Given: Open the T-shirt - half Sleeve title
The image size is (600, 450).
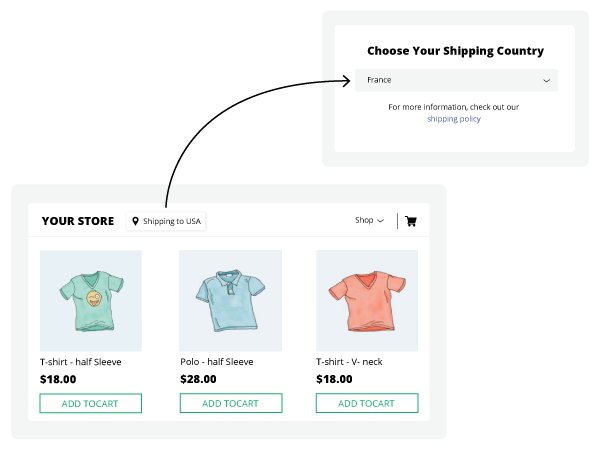Looking at the screenshot, I should point(81,362).
